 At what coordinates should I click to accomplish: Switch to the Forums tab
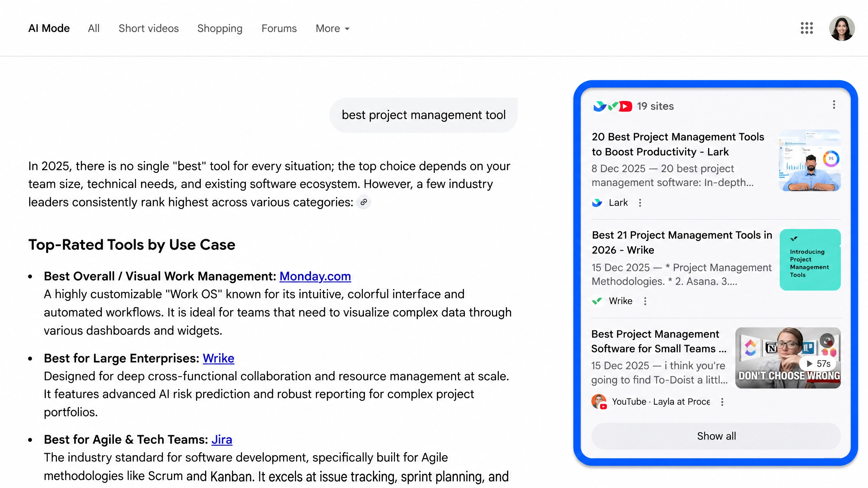[x=279, y=28]
